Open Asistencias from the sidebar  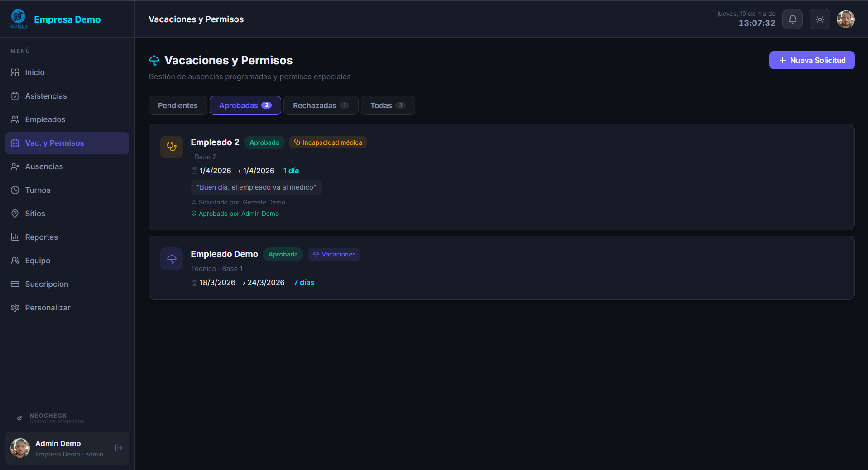point(46,96)
